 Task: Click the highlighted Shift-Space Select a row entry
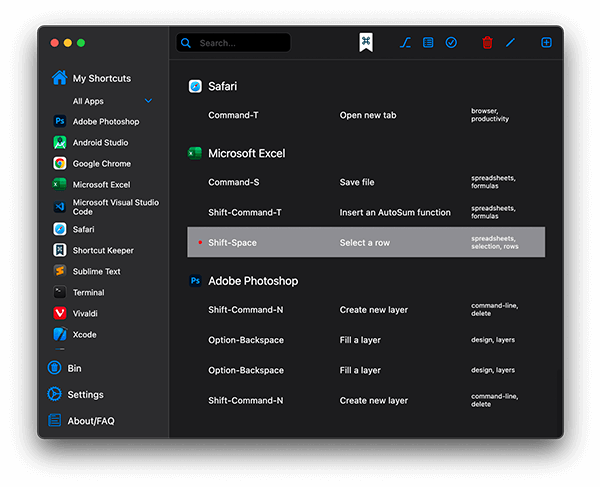point(366,242)
